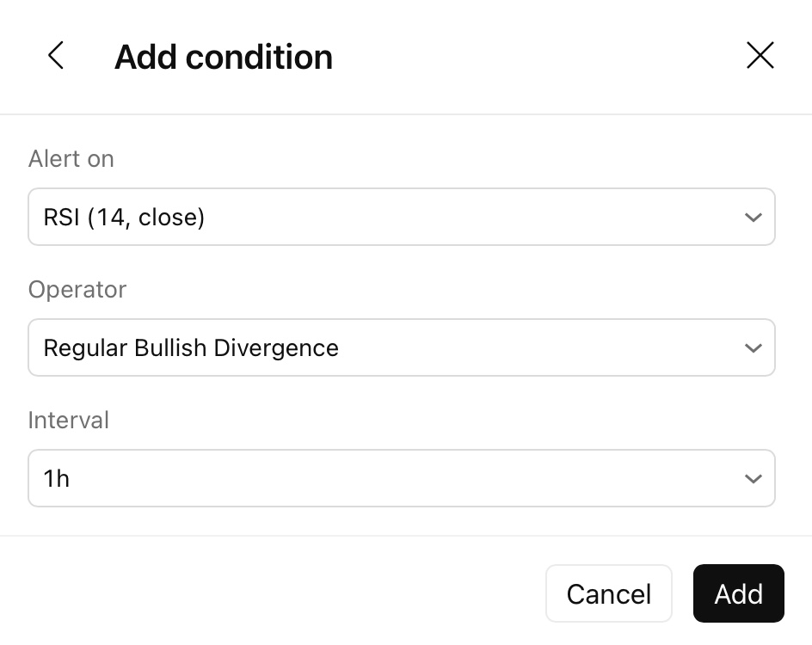Open the Interval dropdown
This screenshot has width=812, height=645.
tap(401, 478)
